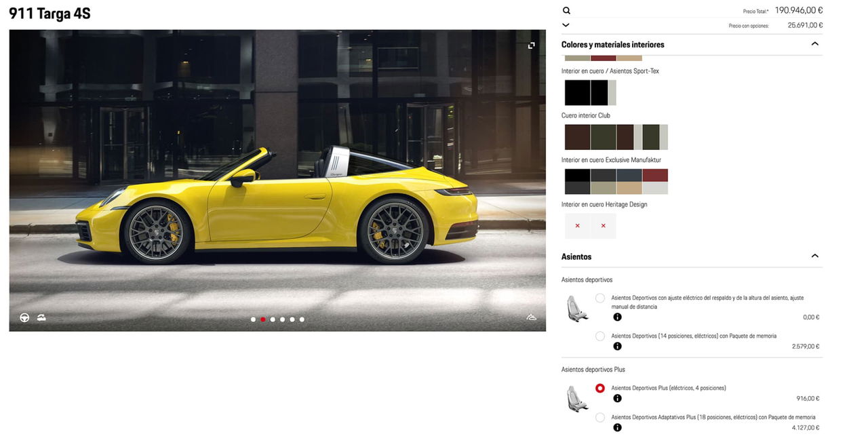The image size is (868, 445).
Task: Click the 2.579,00 € seat price
Action: [x=806, y=347]
